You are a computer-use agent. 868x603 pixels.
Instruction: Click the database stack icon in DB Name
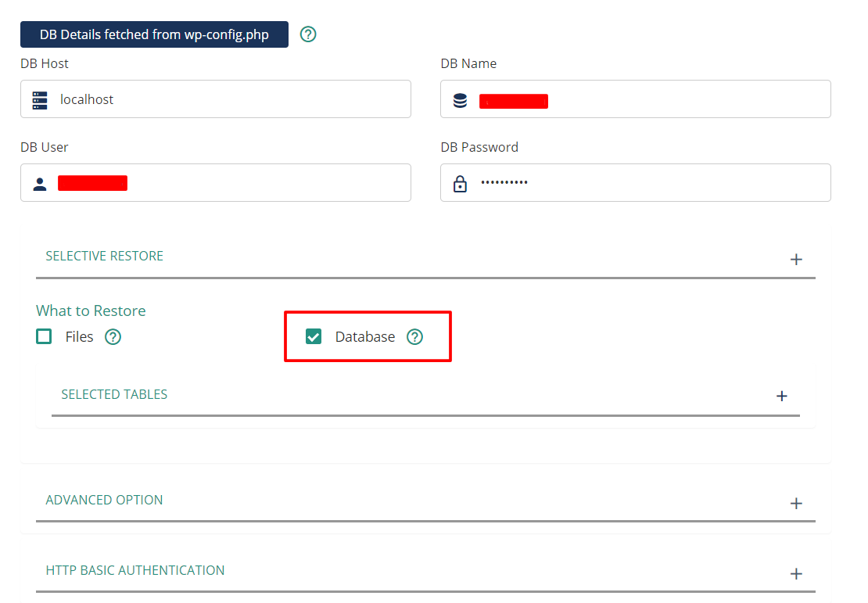tap(460, 100)
